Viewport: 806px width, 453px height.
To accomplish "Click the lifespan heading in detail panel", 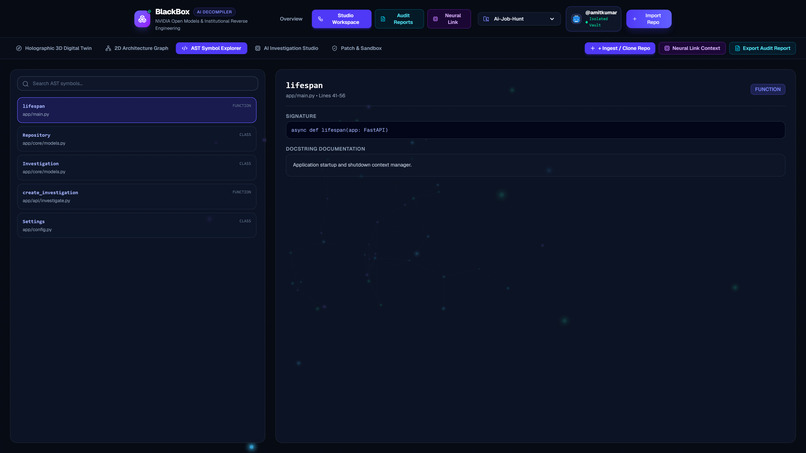I will point(304,85).
